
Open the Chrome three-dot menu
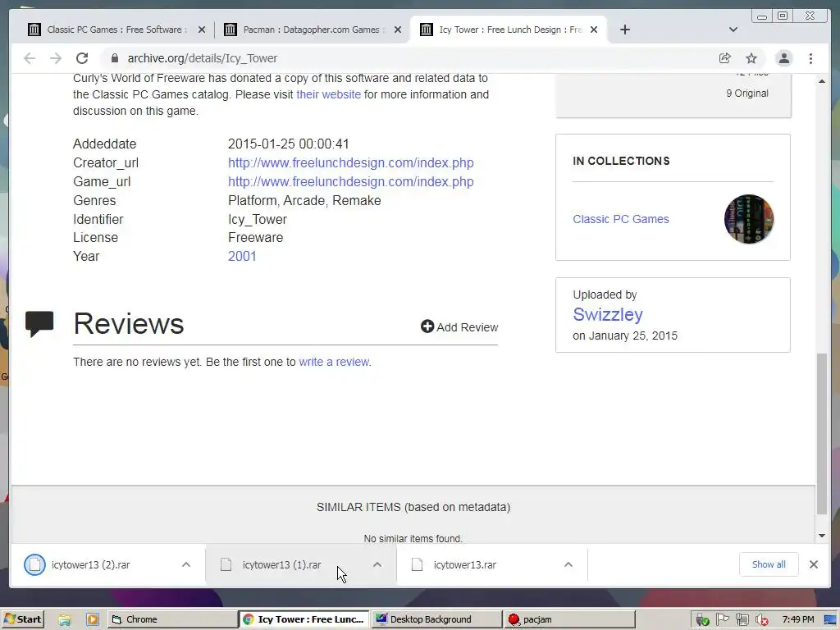[x=810, y=58]
